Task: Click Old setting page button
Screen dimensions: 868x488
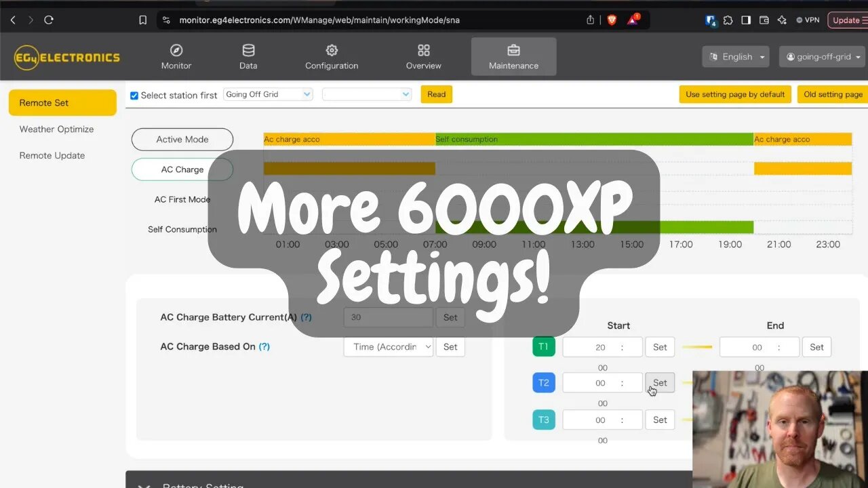Action: [833, 94]
